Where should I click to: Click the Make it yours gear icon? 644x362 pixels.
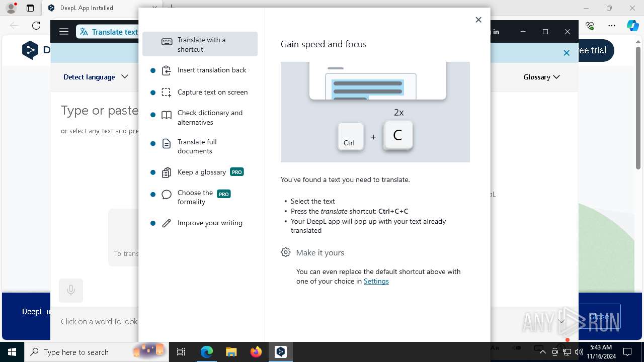[286, 252]
